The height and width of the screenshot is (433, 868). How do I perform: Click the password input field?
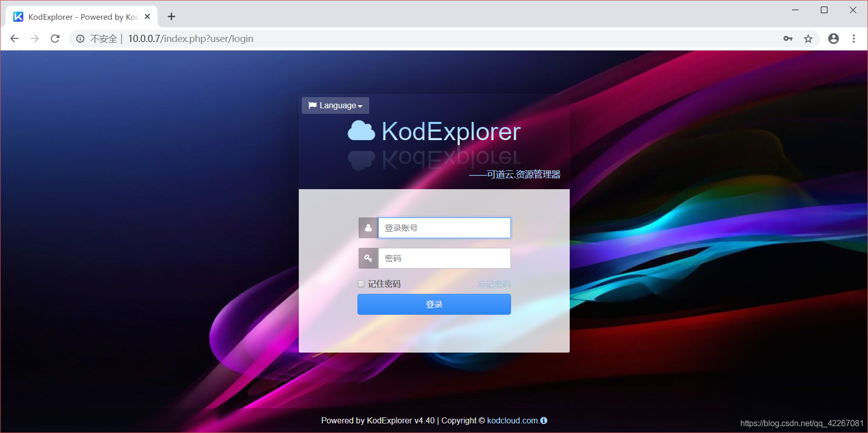tap(444, 258)
